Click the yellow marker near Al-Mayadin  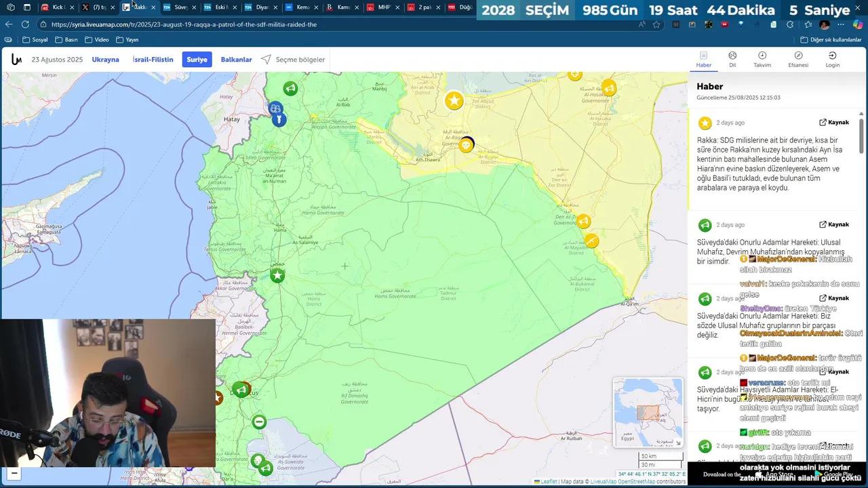point(591,241)
